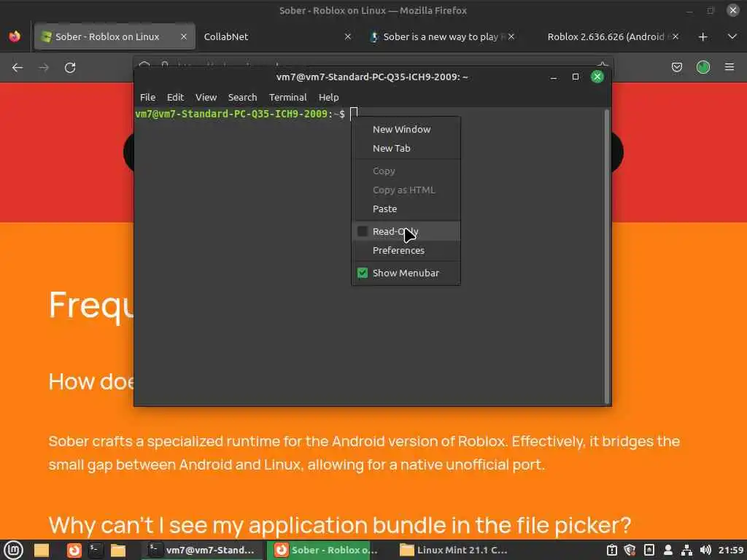The image size is (747, 560).
Task: Close the Sober is a new way tab
Action: click(511, 36)
